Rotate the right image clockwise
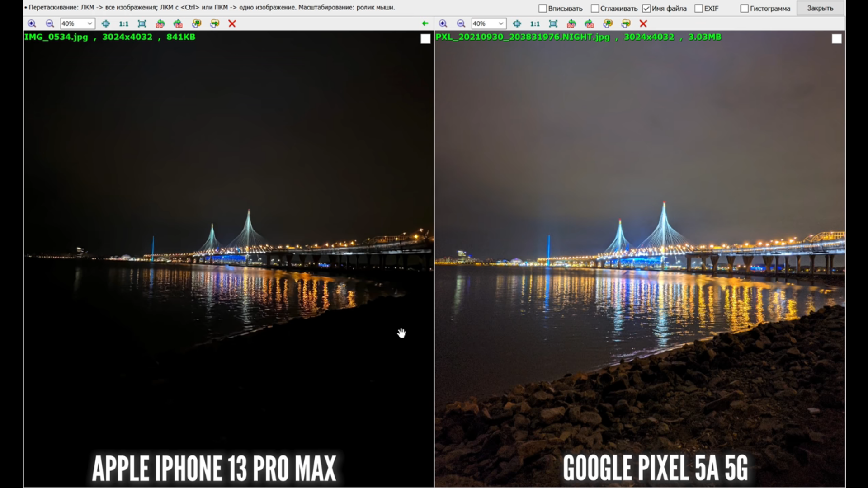Viewport: 868px width, 488px height. pyautogui.click(x=589, y=23)
